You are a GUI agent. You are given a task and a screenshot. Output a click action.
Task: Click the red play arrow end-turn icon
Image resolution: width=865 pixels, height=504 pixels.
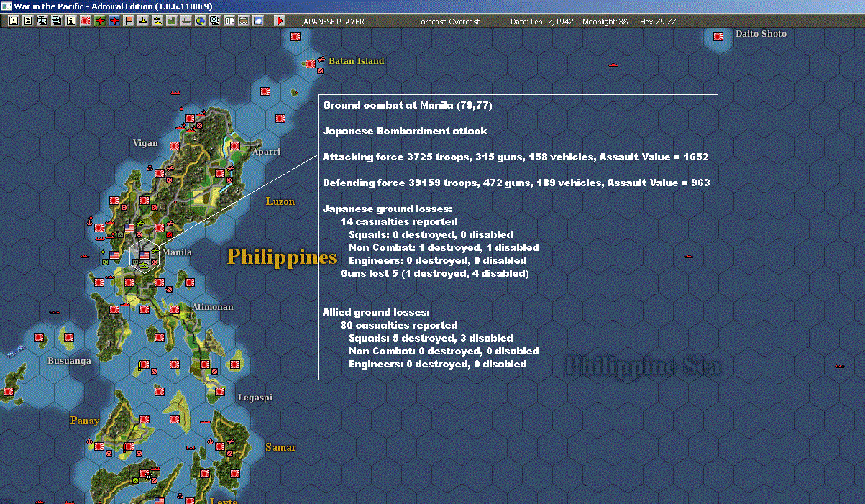(x=280, y=22)
